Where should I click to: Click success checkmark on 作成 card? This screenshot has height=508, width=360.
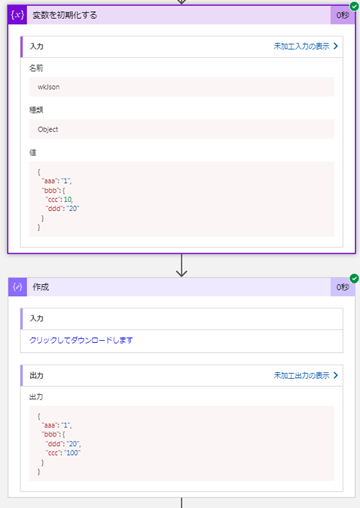click(x=354, y=278)
